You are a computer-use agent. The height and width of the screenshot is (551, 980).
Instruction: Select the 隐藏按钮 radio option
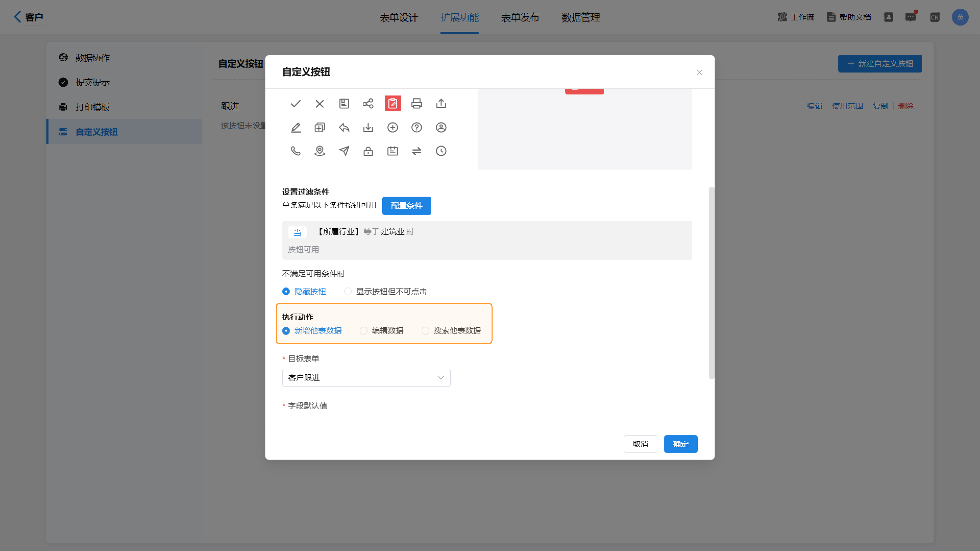point(304,292)
